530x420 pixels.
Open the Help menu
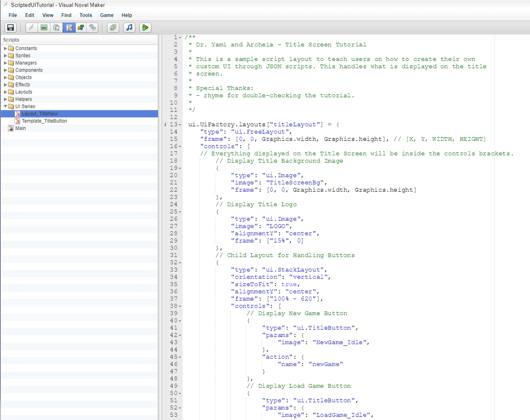pos(127,15)
